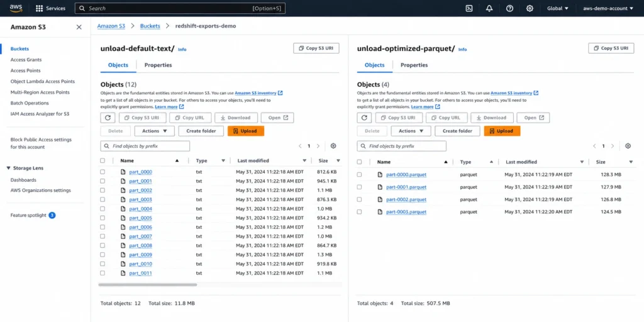This screenshot has height=322, width=644.
Task: Click file icon beside part_0011
Action: point(123,273)
